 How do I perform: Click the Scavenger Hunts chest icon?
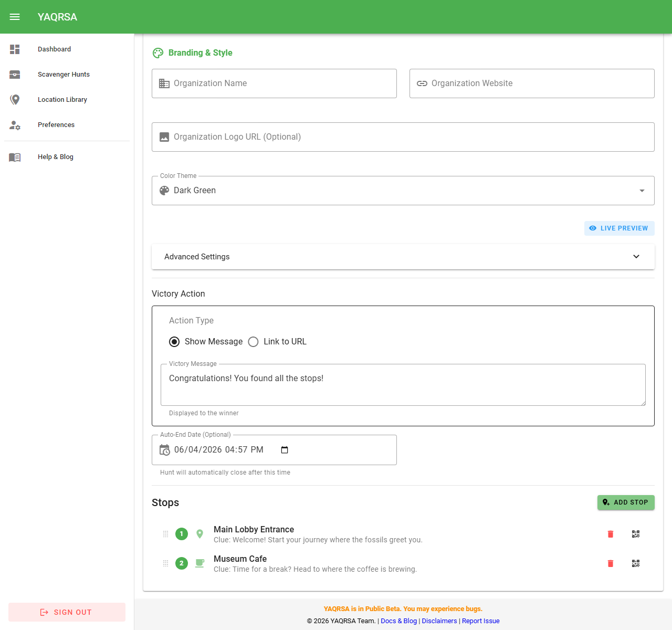coord(15,75)
